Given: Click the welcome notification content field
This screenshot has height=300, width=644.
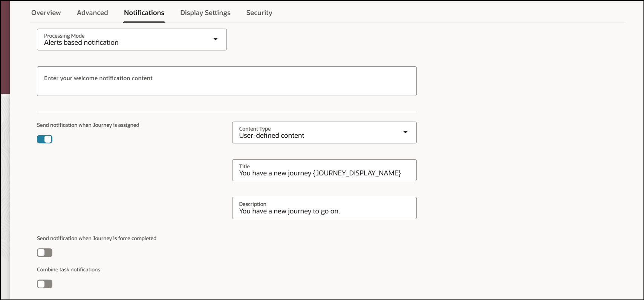Looking at the screenshot, I should (x=227, y=81).
